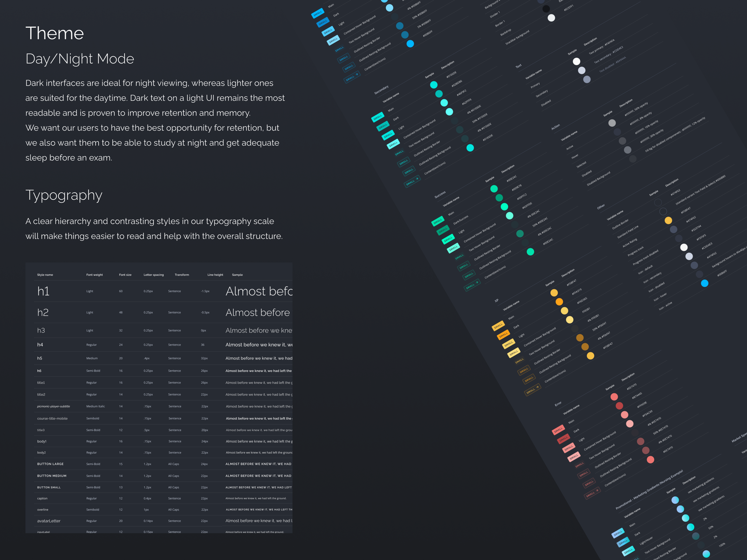Click the Style name column header
This screenshot has height=560, width=747.
pyautogui.click(x=45, y=275)
